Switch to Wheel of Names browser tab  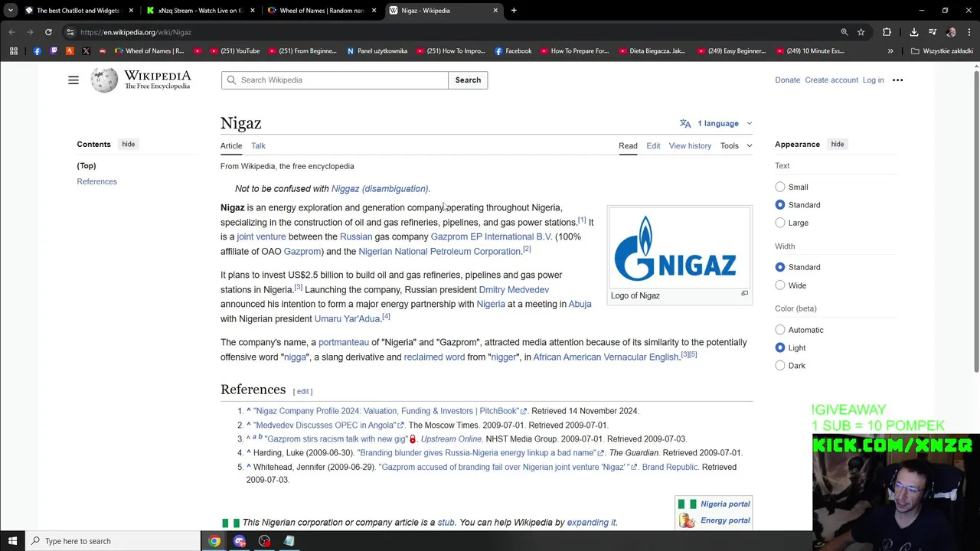(321, 11)
